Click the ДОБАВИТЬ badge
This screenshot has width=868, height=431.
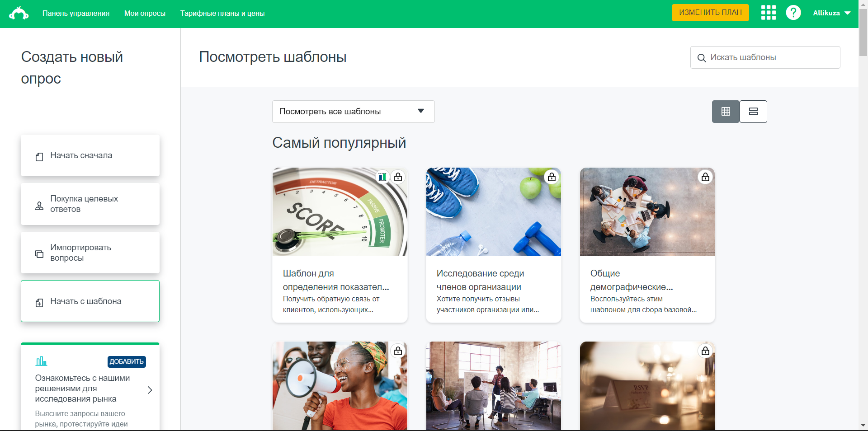pyautogui.click(x=127, y=361)
